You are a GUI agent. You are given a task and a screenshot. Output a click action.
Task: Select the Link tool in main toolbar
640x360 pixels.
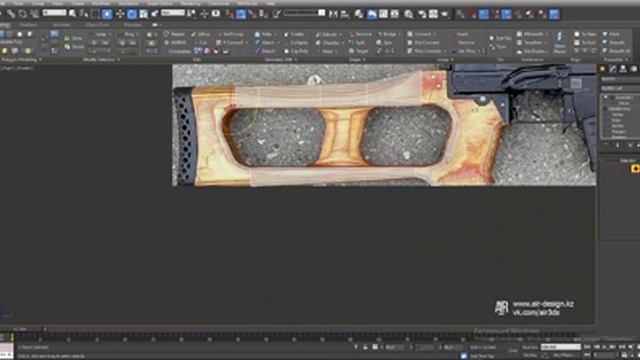pyautogui.click(x=11, y=14)
